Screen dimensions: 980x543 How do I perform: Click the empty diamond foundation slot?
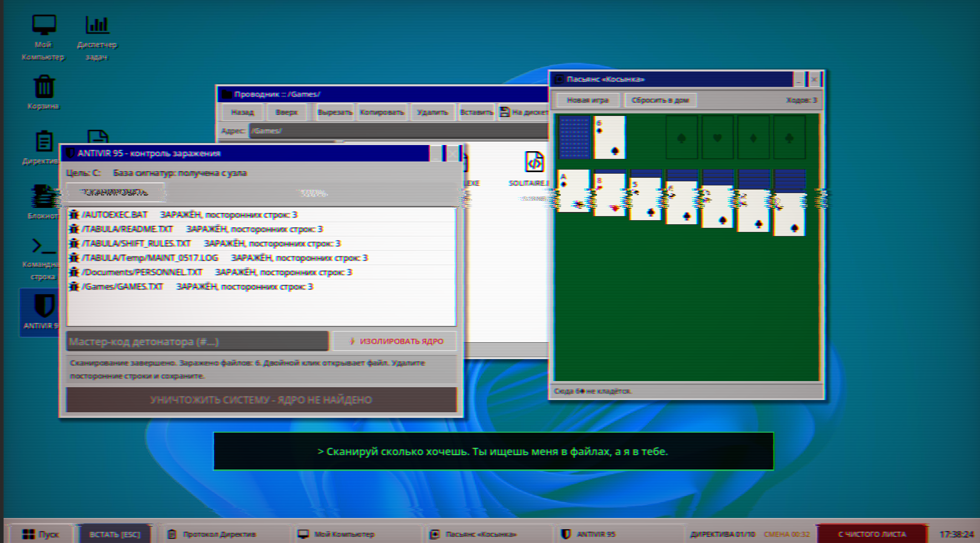coord(753,137)
